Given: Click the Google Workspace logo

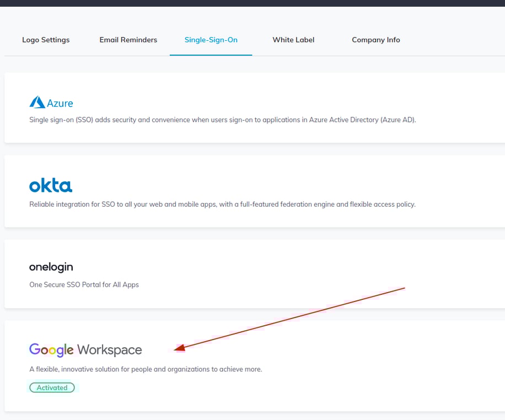Looking at the screenshot, I should coord(85,349).
